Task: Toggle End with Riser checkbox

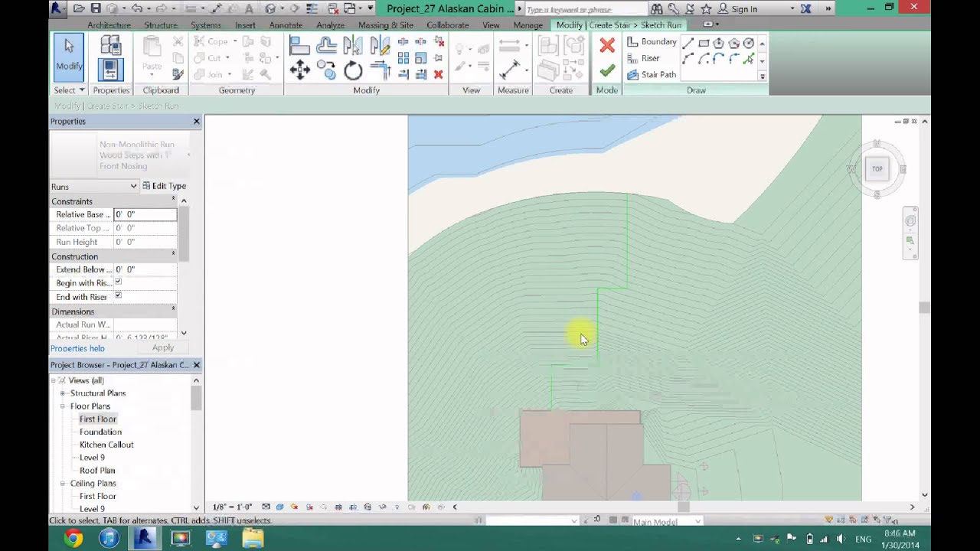Action: 118,295
